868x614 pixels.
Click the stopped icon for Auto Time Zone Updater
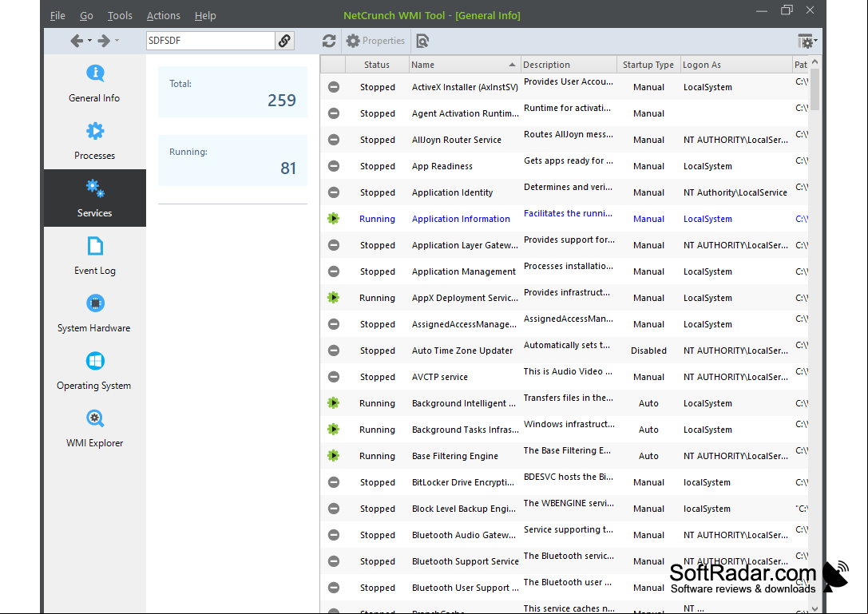[x=333, y=351]
